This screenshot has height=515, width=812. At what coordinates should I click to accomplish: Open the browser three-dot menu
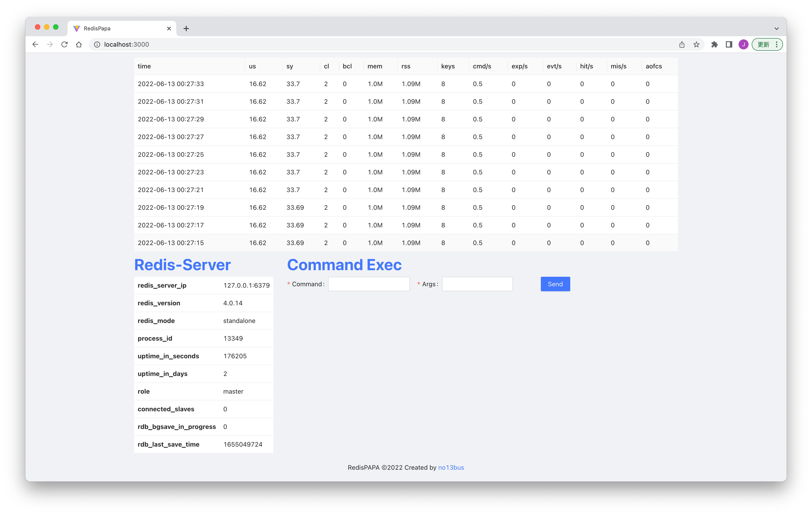pyautogui.click(x=777, y=44)
